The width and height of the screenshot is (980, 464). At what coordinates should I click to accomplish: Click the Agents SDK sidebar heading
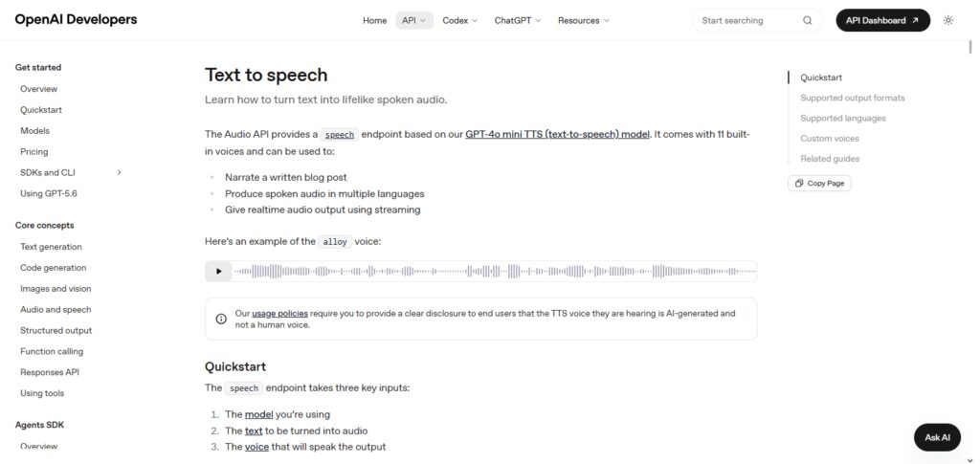click(39, 425)
